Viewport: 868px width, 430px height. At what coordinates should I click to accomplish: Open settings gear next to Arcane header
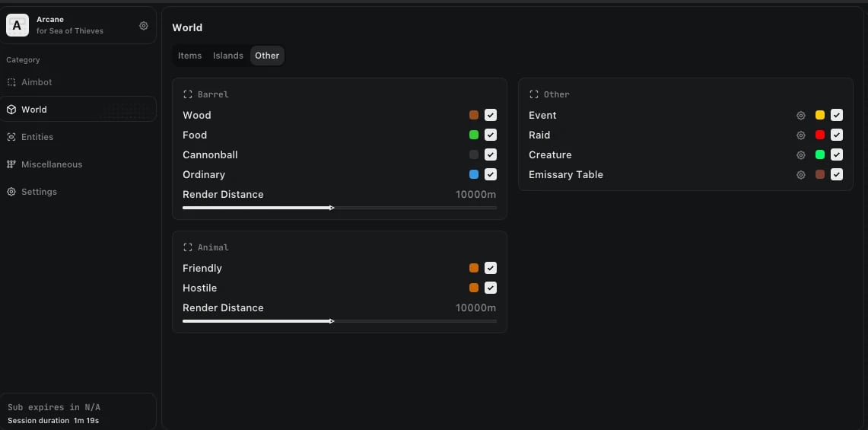144,26
